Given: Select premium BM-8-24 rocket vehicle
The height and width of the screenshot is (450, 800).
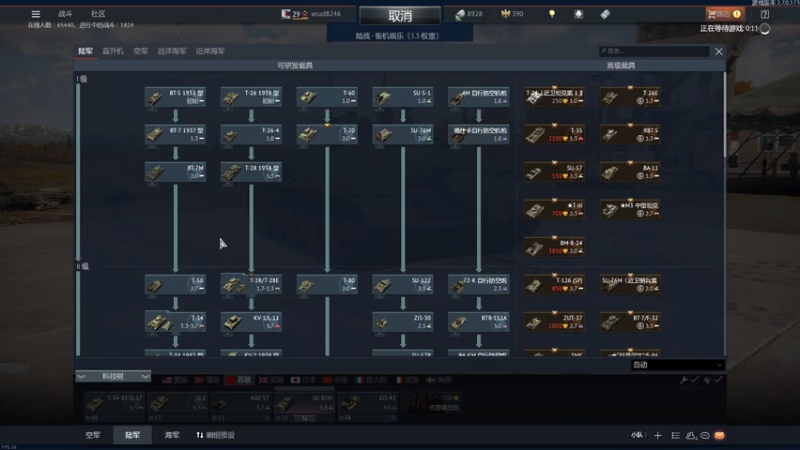Looking at the screenshot, I should coord(554,247).
